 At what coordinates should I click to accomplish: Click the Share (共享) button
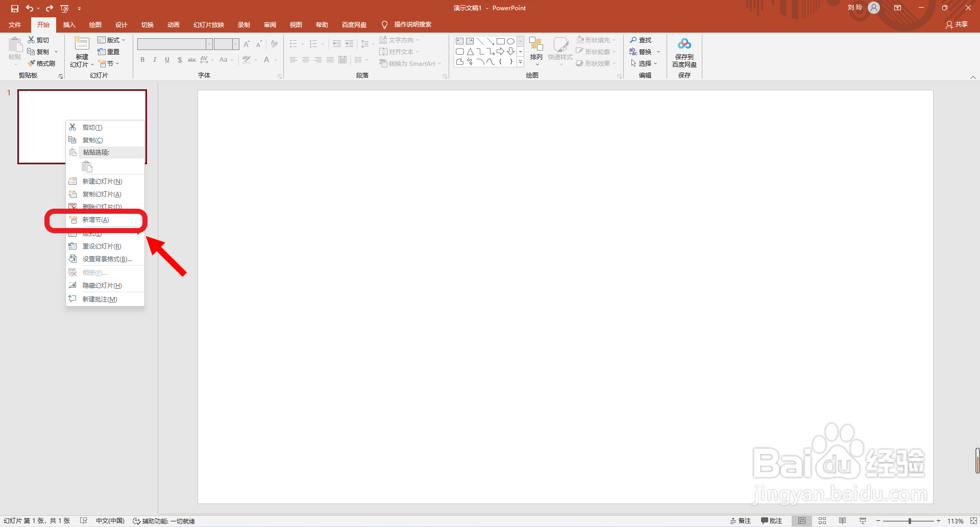tap(957, 24)
